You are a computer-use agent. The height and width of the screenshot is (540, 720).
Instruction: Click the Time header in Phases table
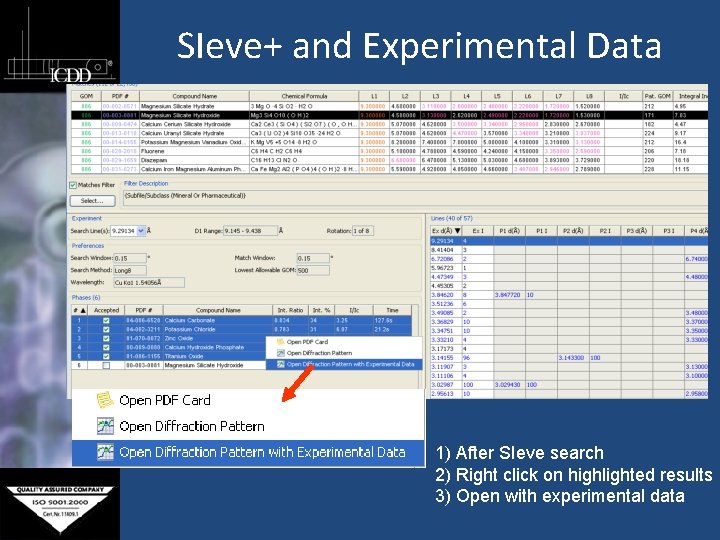[392, 310]
